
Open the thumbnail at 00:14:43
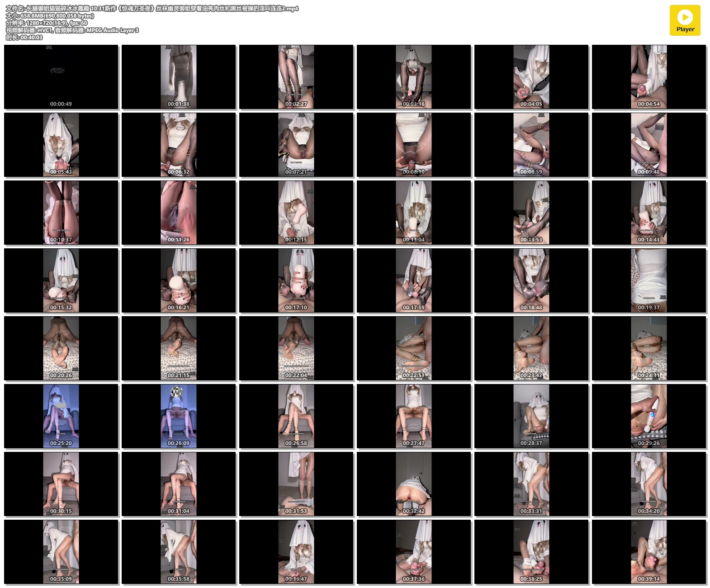[649, 213]
